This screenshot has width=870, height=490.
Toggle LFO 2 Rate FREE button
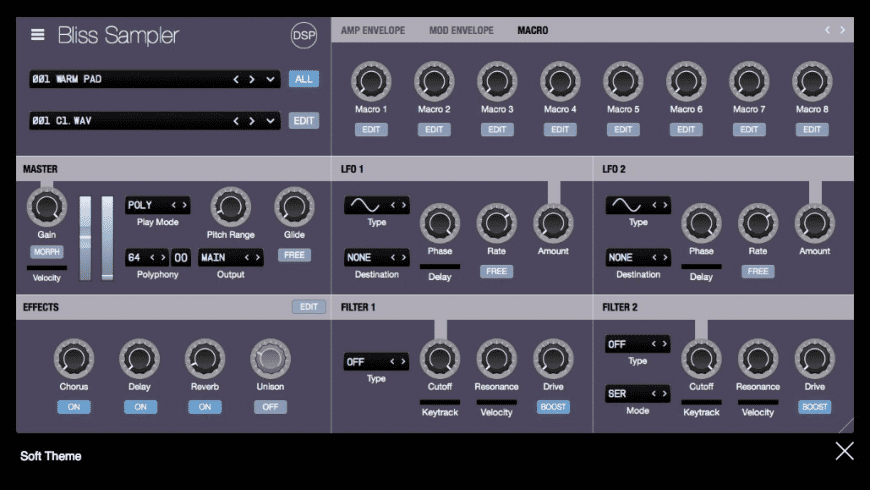coord(757,271)
